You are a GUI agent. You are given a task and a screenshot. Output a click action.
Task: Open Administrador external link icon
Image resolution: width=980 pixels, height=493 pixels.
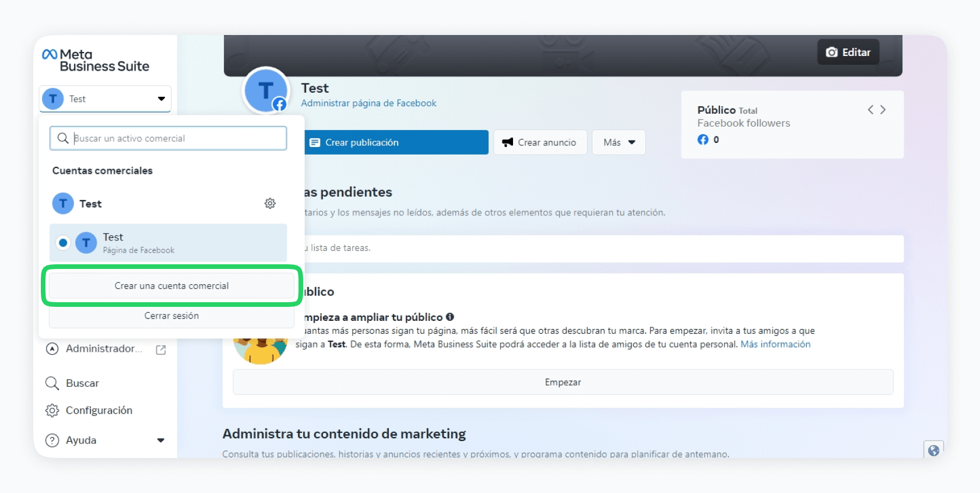[161, 349]
